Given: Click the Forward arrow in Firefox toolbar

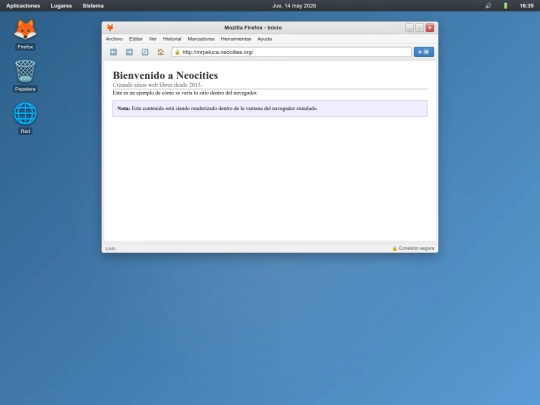Looking at the screenshot, I should (x=129, y=52).
